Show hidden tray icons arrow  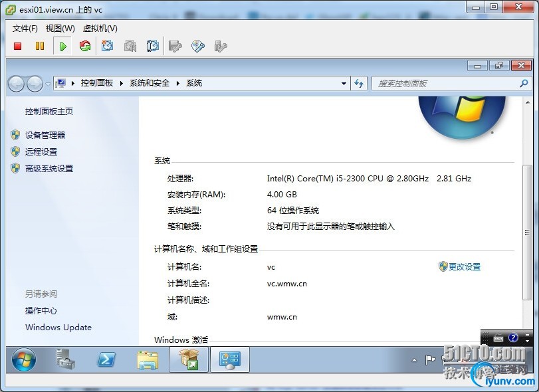414,360
